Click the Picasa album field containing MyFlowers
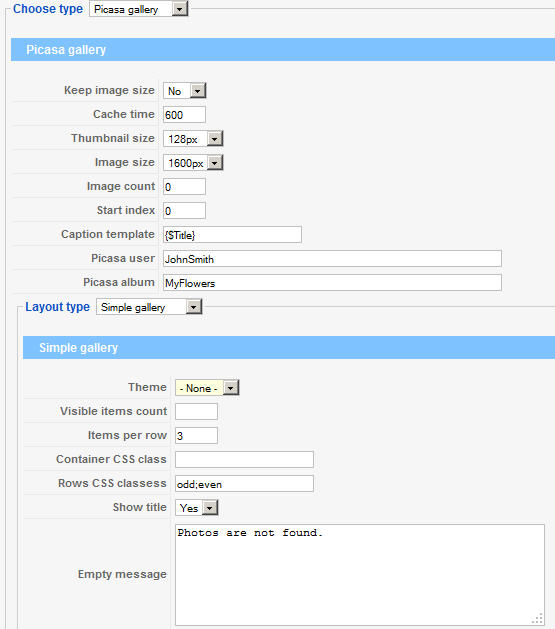Image resolution: width=555 pixels, height=629 pixels. tap(332, 283)
